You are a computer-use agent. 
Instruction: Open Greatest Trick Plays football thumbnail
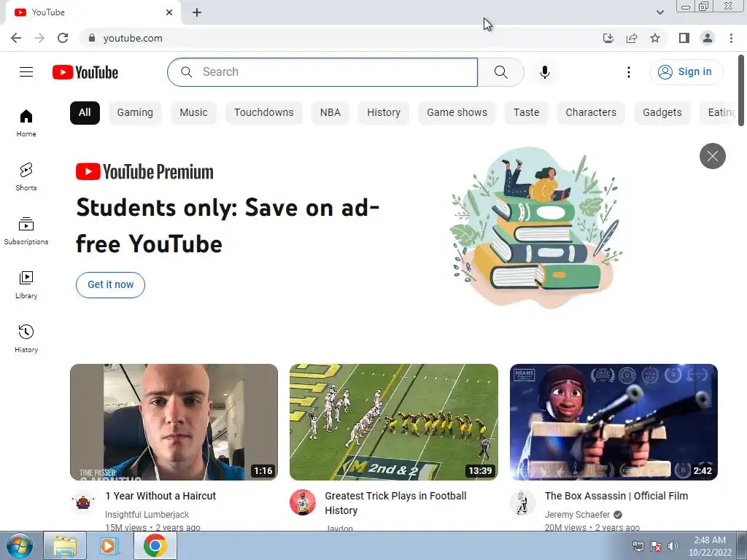(394, 422)
